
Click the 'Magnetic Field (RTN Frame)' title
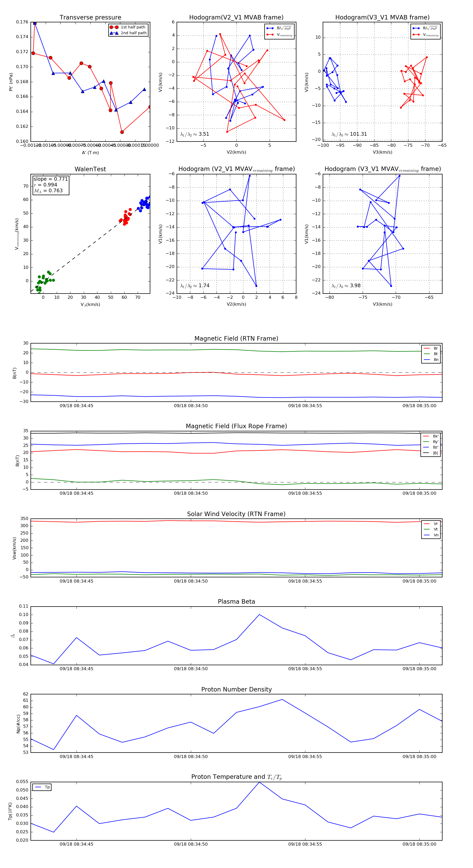(x=236, y=339)
